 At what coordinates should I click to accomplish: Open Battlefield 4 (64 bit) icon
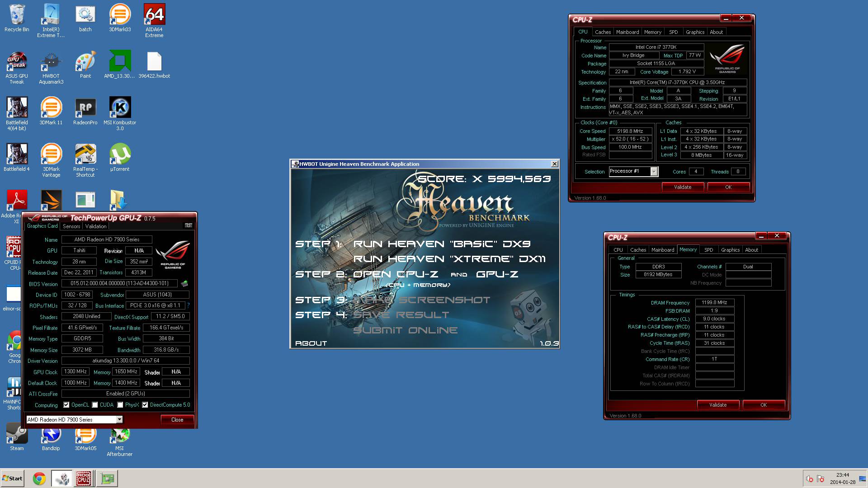click(17, 114)
